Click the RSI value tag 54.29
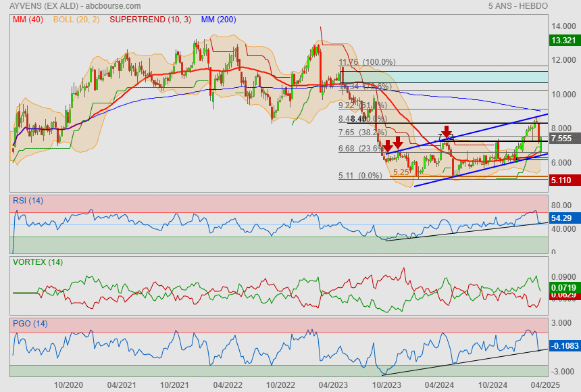This screenshot has height=392, width=581. (562, 219)
